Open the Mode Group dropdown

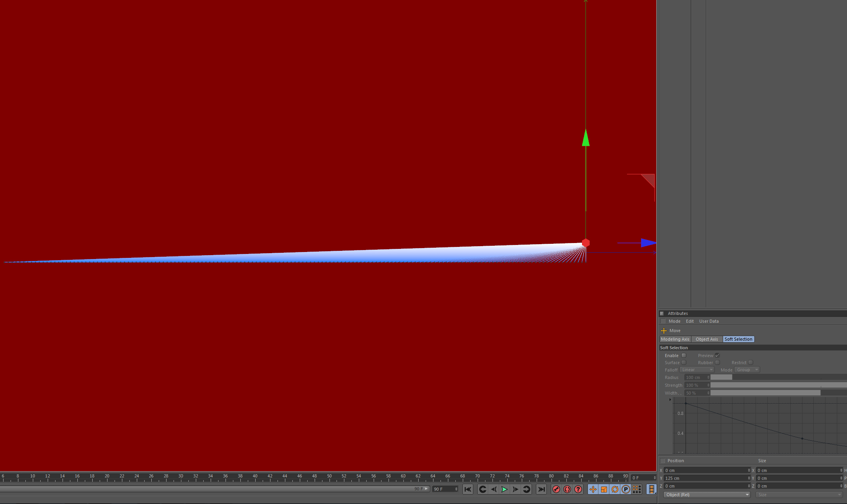747,370
